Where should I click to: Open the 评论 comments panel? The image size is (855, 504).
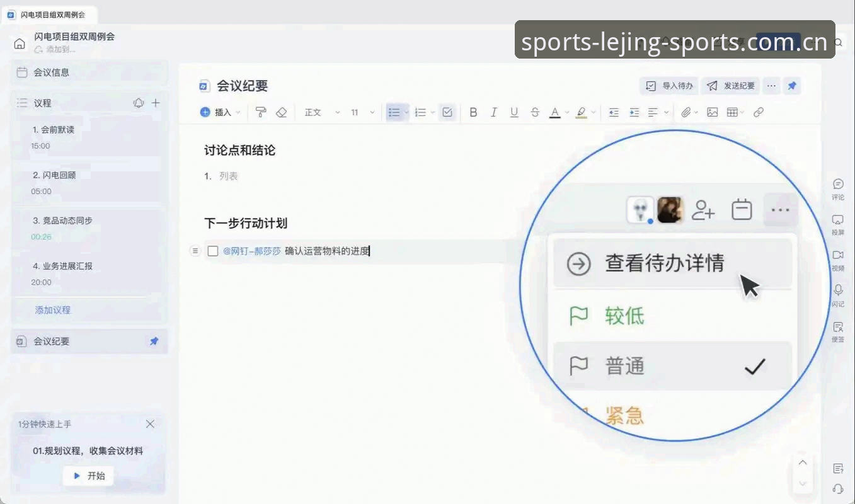pyautogui.click(x=838, y=188)
